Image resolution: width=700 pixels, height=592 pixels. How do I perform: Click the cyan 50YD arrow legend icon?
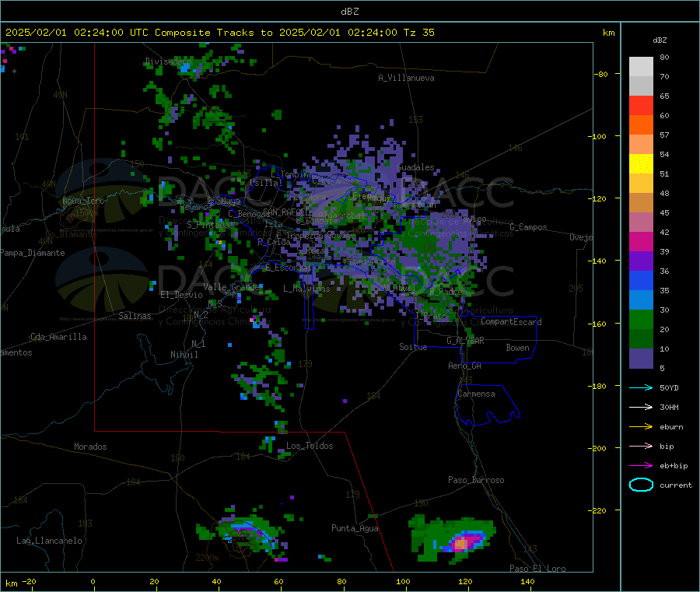point(641,387)
